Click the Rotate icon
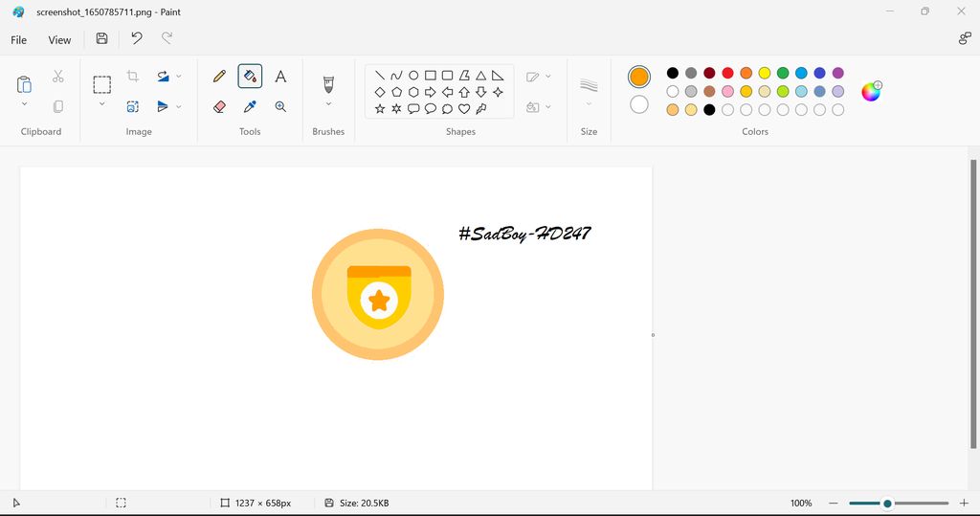980x516 pixels. pos(163,77)
